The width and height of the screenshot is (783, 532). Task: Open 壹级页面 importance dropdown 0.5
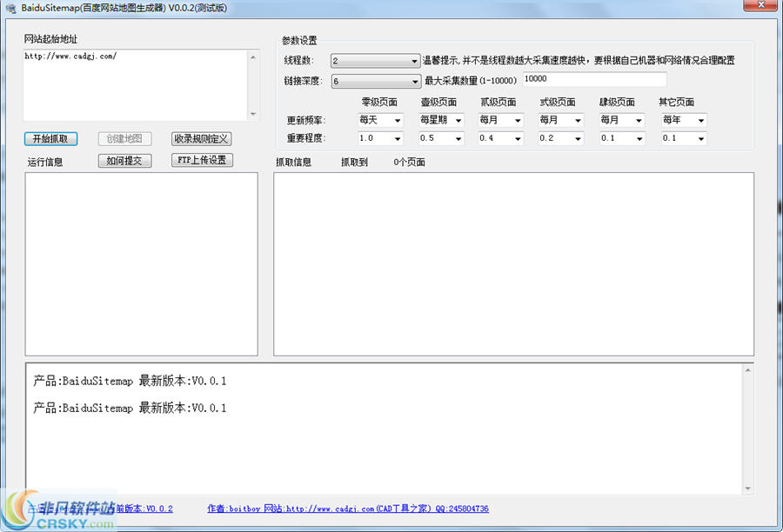[x=441, y=138]
